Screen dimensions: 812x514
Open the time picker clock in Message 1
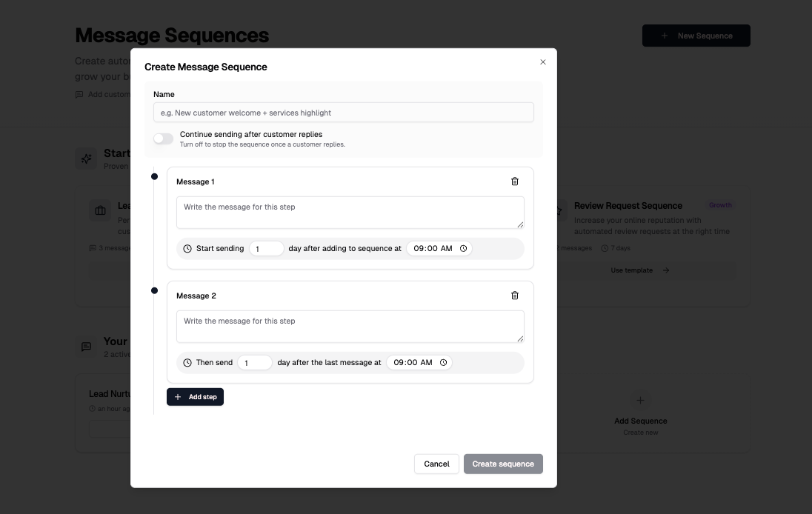[x=464, y=248]
